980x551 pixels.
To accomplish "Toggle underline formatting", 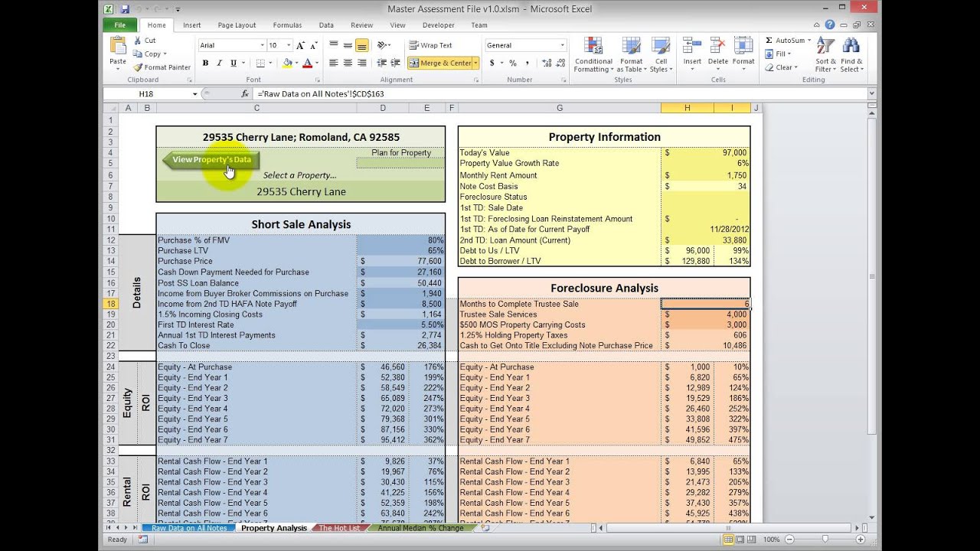I will pos(233,64).
